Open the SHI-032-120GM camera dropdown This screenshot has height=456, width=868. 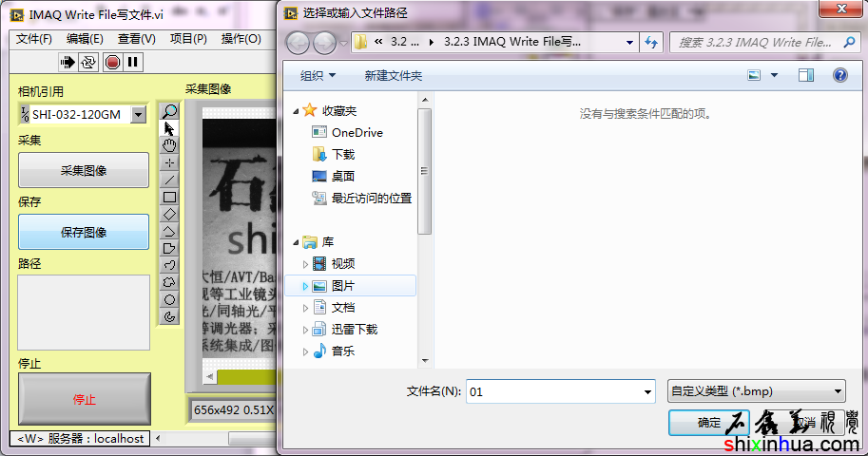[x=138, y=115]
